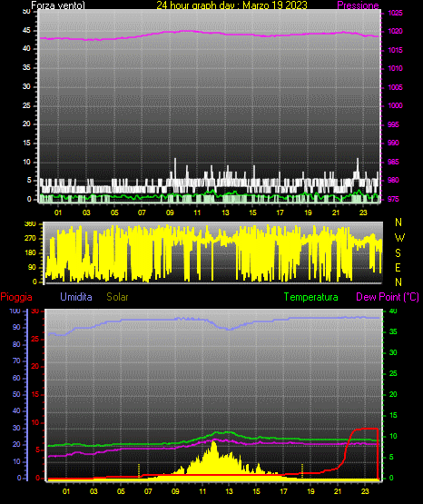
Task: Click the Forza vento legend label
Action: 58,5
